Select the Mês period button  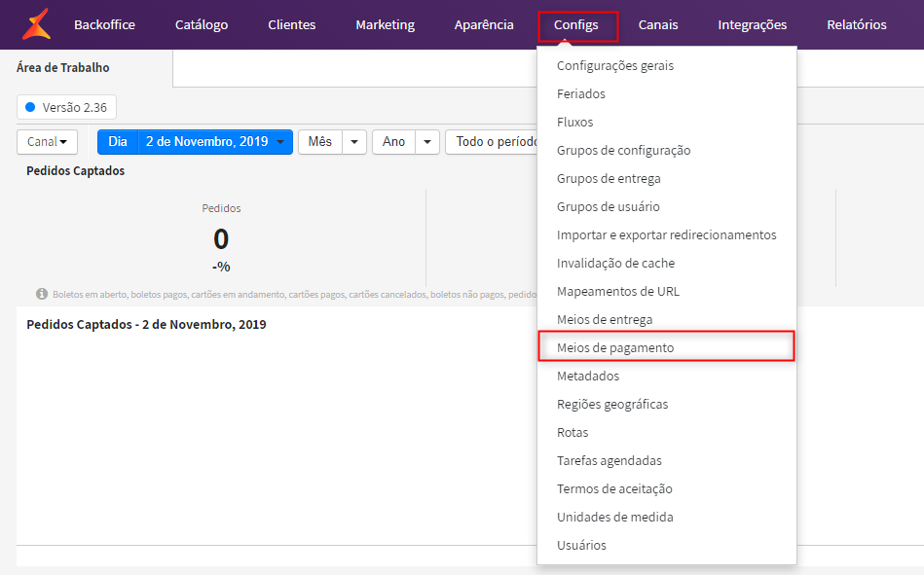click(x=320, y=142)
